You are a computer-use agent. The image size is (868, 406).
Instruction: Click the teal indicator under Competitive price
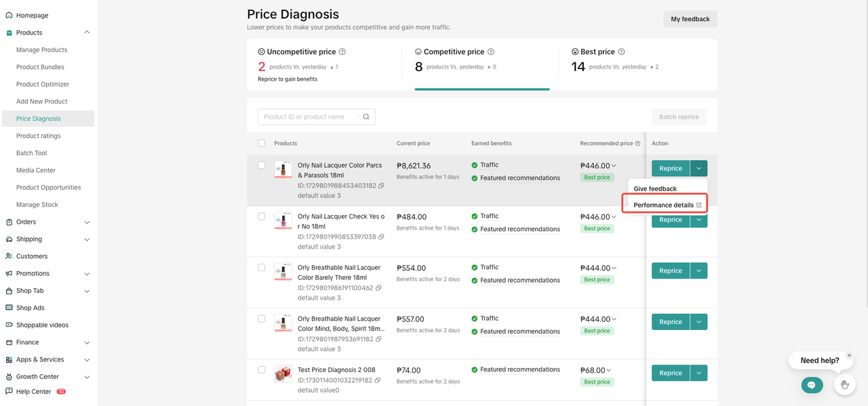[481, 89]
